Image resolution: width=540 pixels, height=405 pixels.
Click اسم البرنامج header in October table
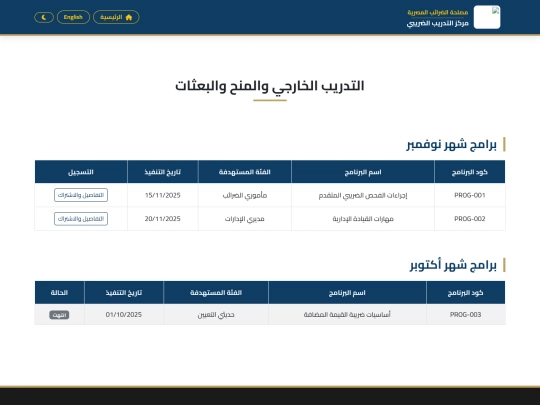[347, 293]
